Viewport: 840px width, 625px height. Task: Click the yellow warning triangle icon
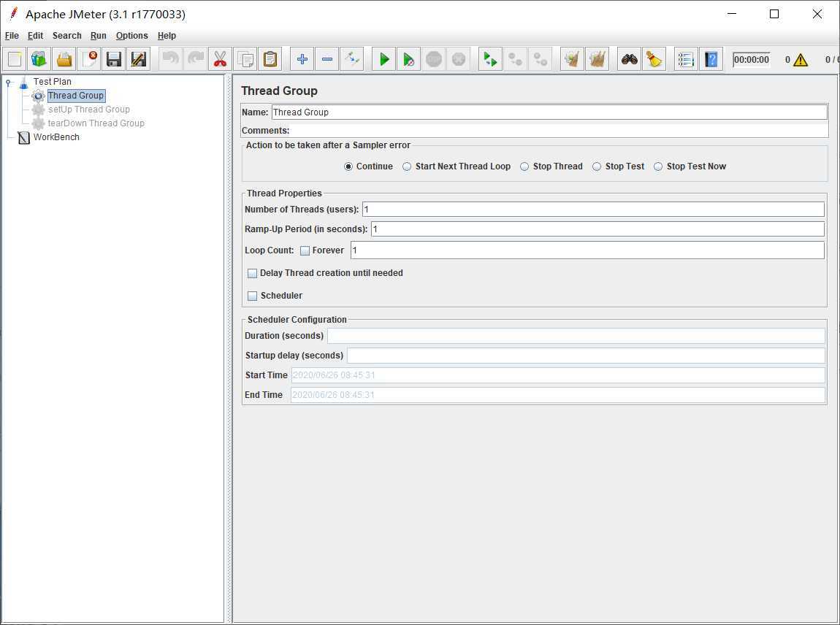tap(801, 60)
